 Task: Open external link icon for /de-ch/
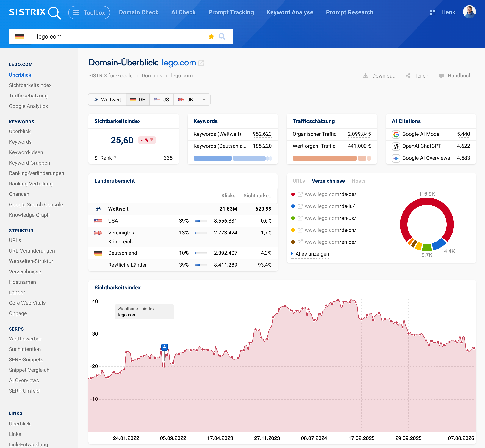pyautogui.click(x=300, y=230)
